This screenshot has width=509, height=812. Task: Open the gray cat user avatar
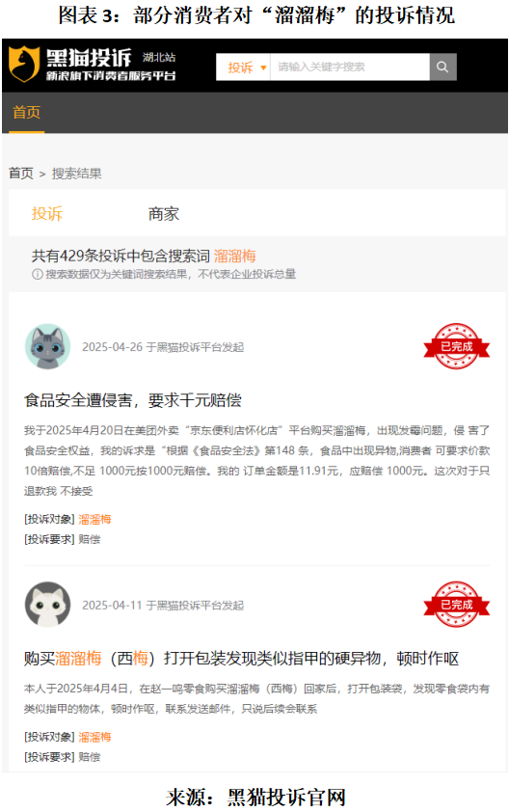(x=47, y=346)
